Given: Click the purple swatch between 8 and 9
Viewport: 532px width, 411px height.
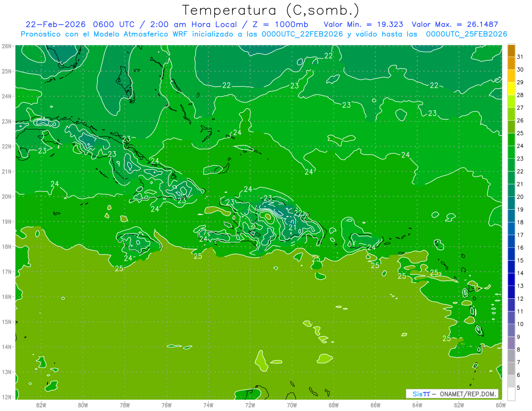Looking at the screenshot, I should click(511, 343).
